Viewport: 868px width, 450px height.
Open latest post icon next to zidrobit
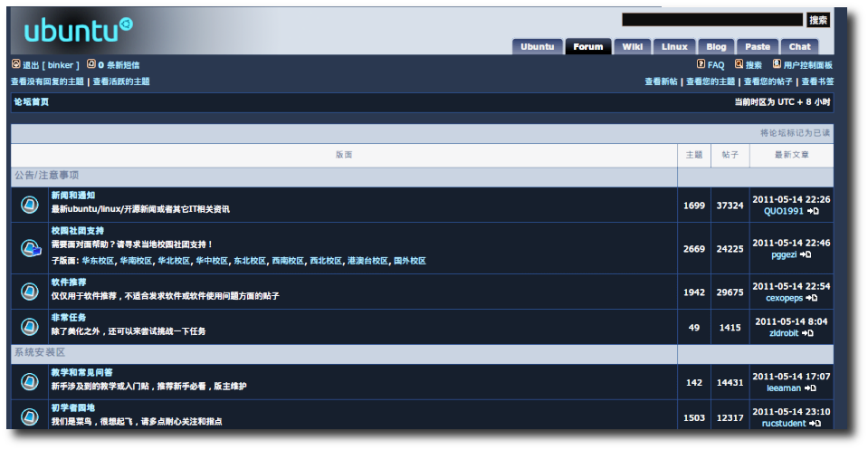[807, 333]
